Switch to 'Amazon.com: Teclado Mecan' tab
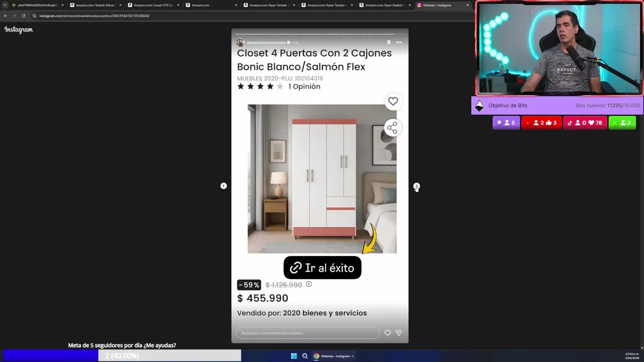Image resolution: width=644 pixels, height=362 pixels. coord(95,5)
